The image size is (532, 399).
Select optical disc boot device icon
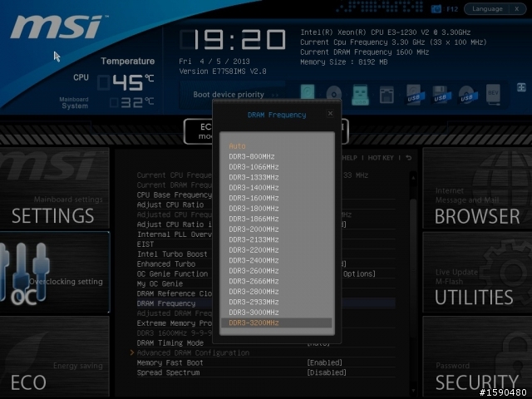pyautogui.click(x=334, y=94)
